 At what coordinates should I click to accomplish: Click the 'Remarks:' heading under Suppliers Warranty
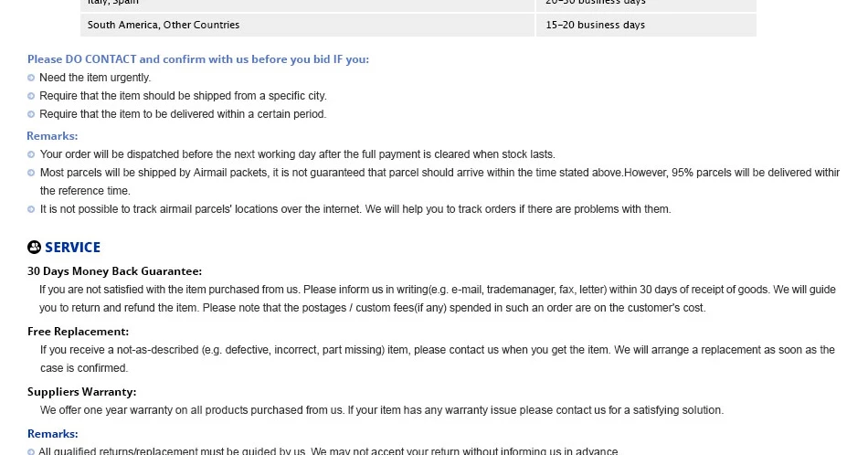coord(53,434)
